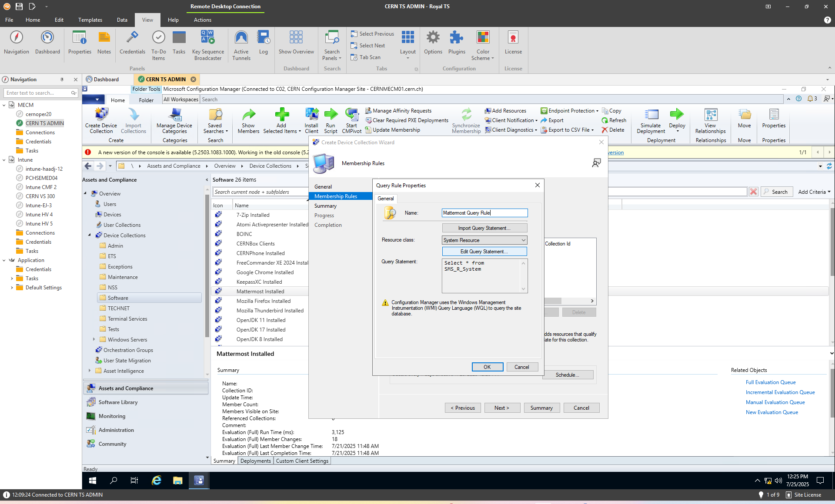Viewport: 835px width, 504px height.
Task: Open Active Tunnels tool
Action: click(x=241, y=38)
